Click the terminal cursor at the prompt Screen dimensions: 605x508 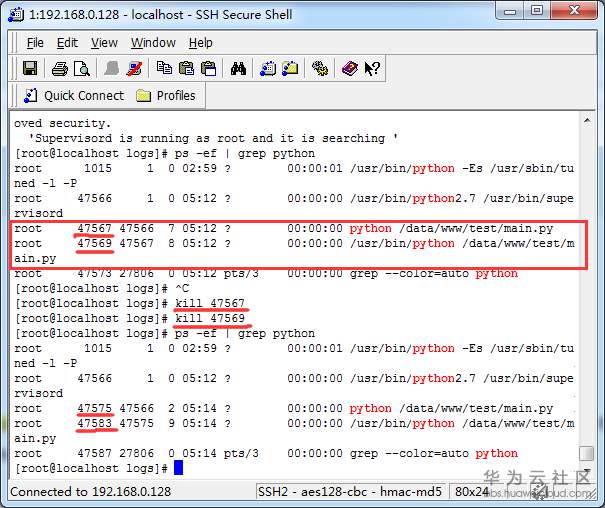click(x=178, y=468)
